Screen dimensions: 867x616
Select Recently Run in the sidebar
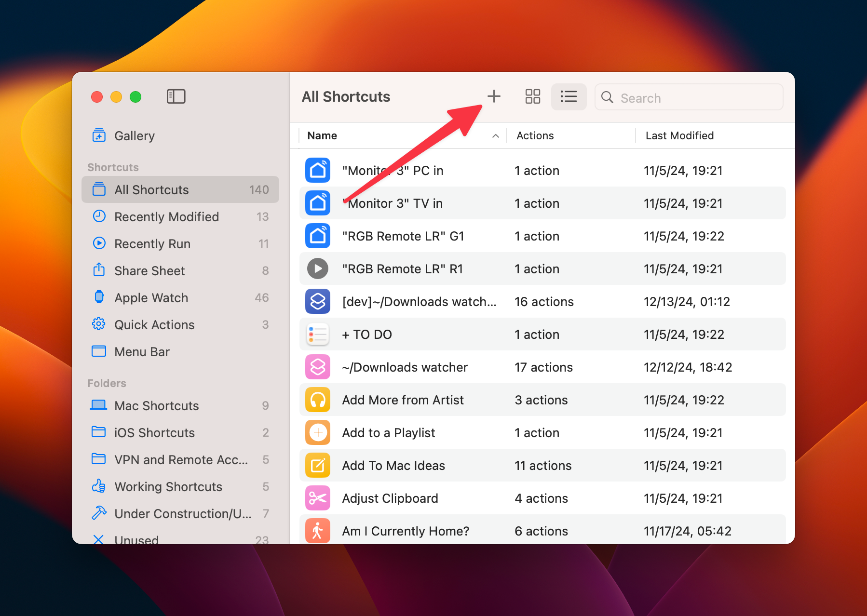152,243
